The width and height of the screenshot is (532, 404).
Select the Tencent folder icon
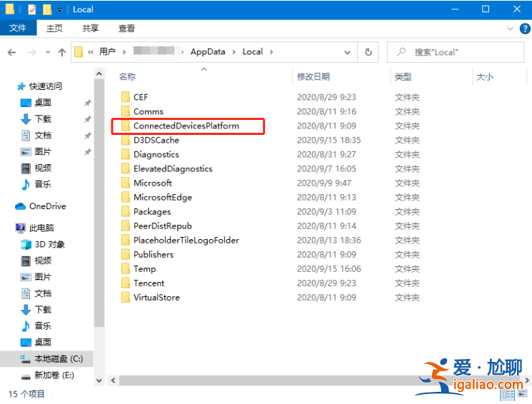point(126,283)
